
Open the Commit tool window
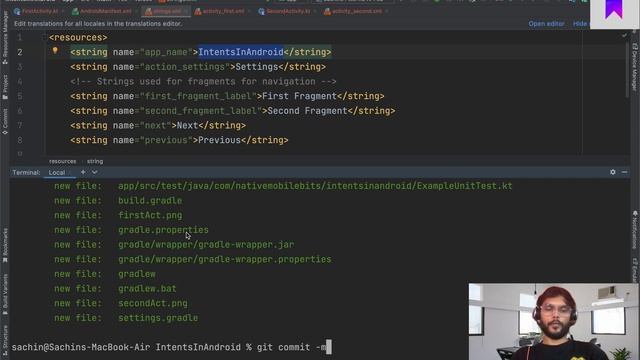pos(5,121)
